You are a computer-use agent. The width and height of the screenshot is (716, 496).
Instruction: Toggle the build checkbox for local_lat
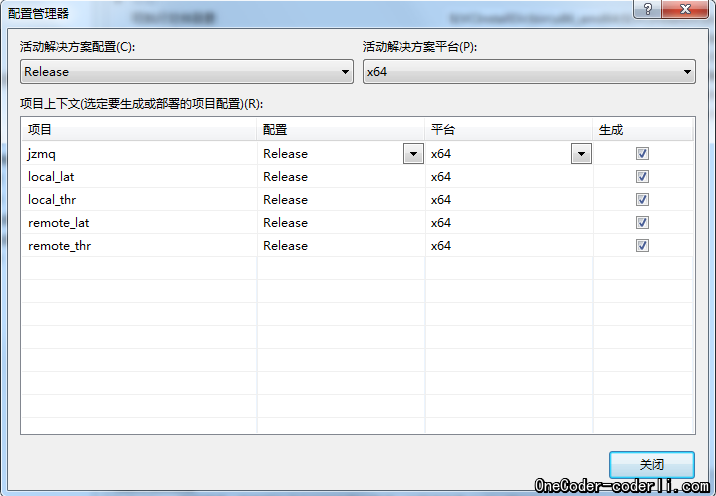[x=642, y=176]
